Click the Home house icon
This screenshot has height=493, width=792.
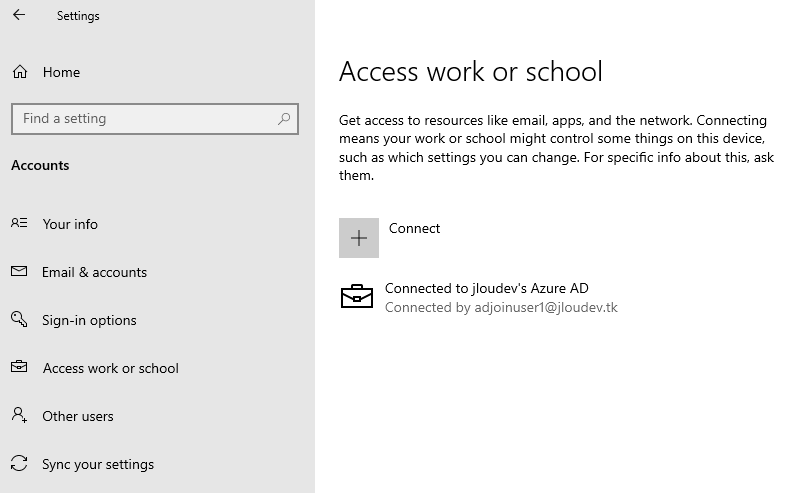[x=20, y=72]
